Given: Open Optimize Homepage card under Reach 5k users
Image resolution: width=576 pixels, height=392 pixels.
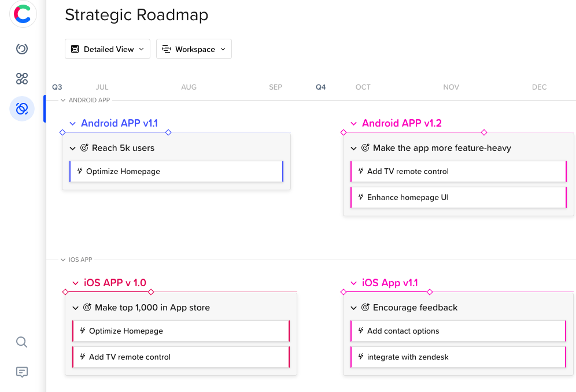Looking at the screenshot, I should (x=176, y=171).
